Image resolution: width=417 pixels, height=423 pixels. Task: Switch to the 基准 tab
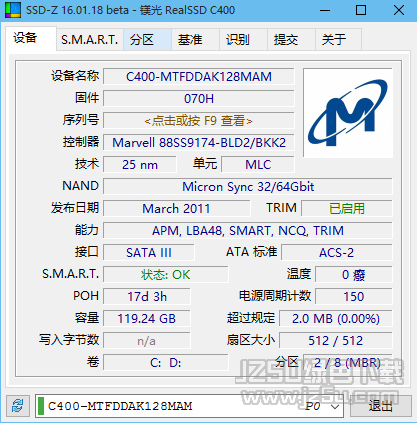click(195, 40)
